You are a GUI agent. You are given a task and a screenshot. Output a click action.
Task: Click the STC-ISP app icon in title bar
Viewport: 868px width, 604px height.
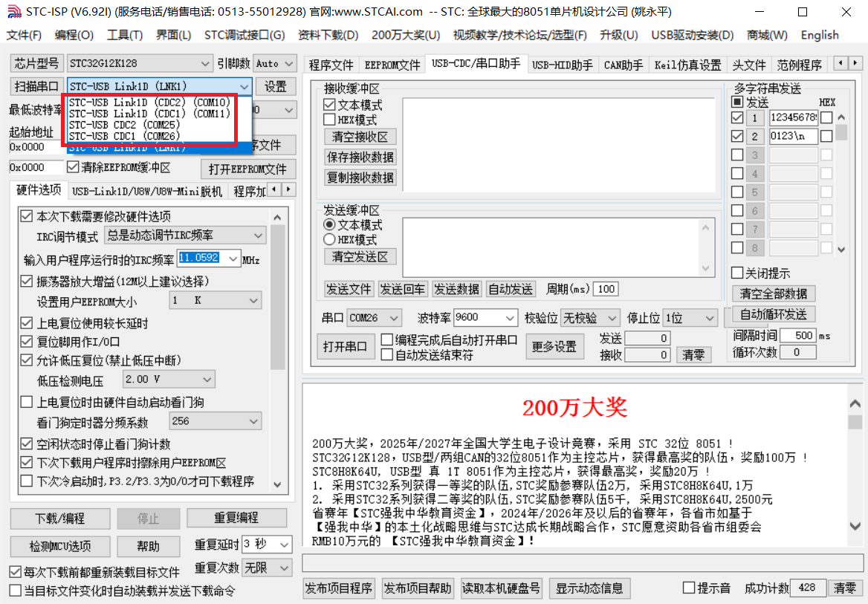(x=14, y=11)
